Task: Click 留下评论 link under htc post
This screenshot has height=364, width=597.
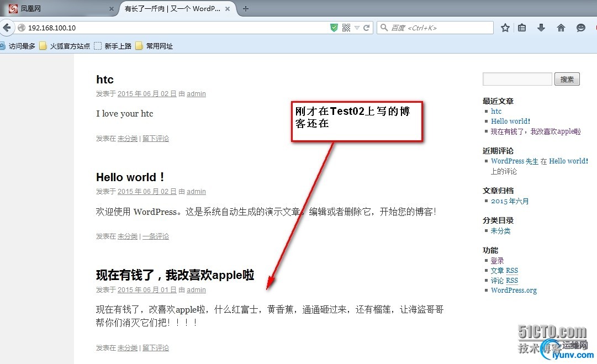Action: tap(155, 139)
